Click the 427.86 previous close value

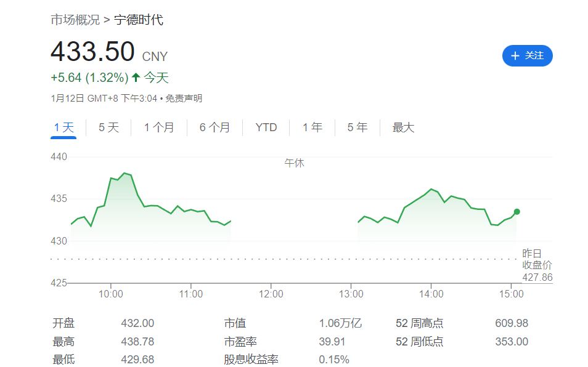pos(537,278)
